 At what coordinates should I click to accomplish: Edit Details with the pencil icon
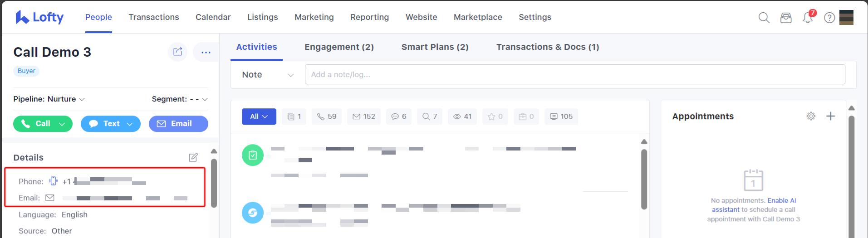point(193,157)
